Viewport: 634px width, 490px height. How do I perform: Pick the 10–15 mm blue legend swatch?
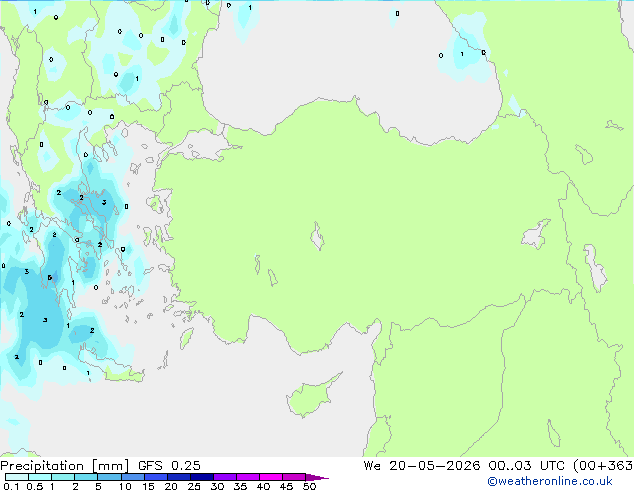(132, 477)
